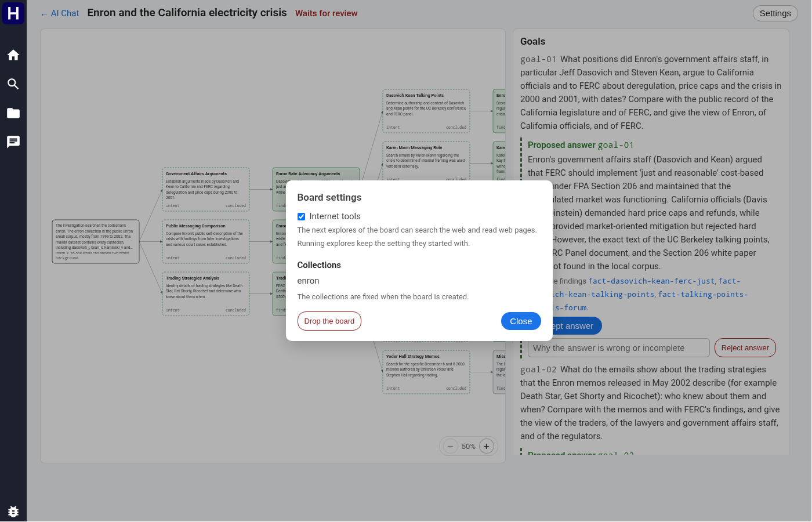Select the Public Messaging Comparison node
Screen dimensions: 812x522
206,241
